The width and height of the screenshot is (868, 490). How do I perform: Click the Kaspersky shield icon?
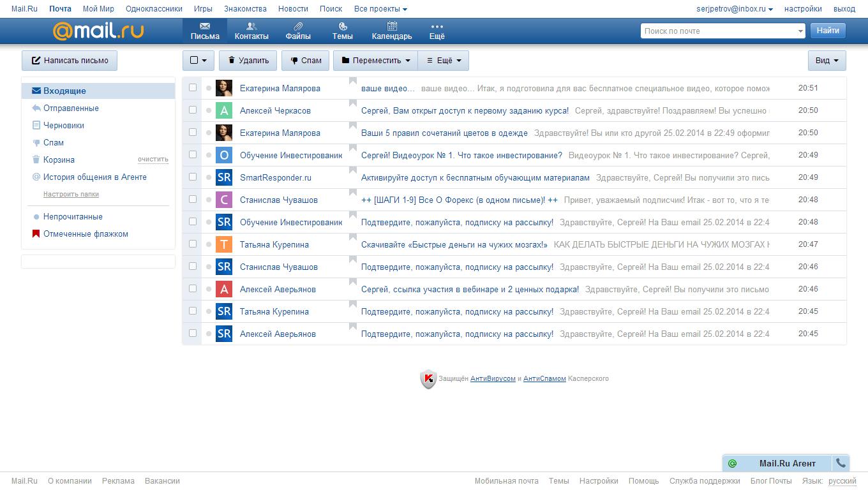(428, 379)
